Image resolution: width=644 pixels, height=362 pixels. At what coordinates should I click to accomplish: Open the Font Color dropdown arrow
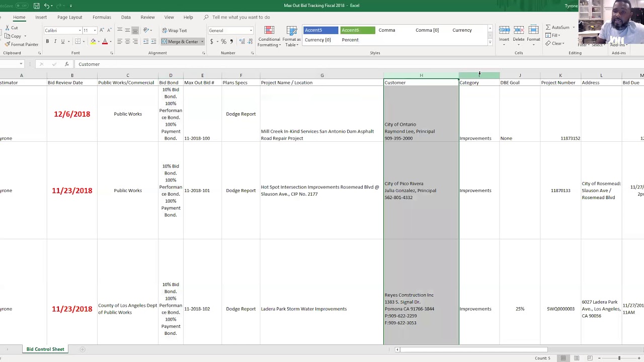pos(110,41)
